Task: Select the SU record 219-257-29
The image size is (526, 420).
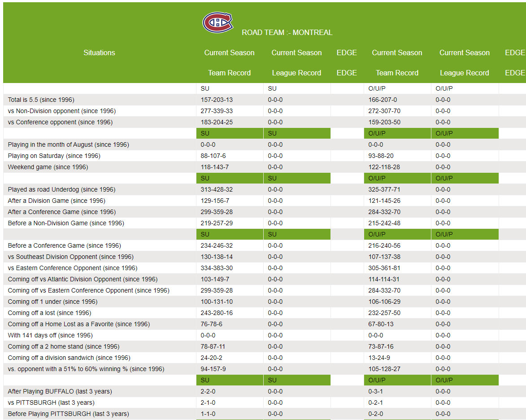Action: pyautogui.click(x=217, y=223)
